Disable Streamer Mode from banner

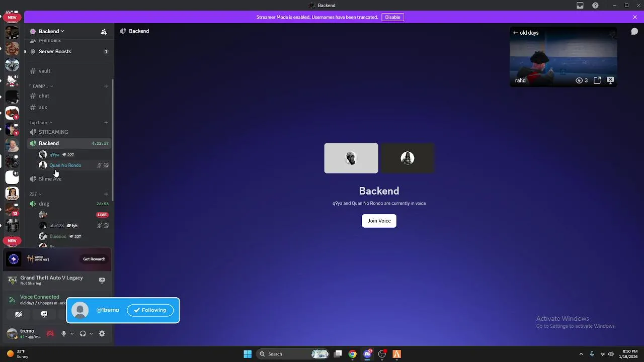pos(392,17)
